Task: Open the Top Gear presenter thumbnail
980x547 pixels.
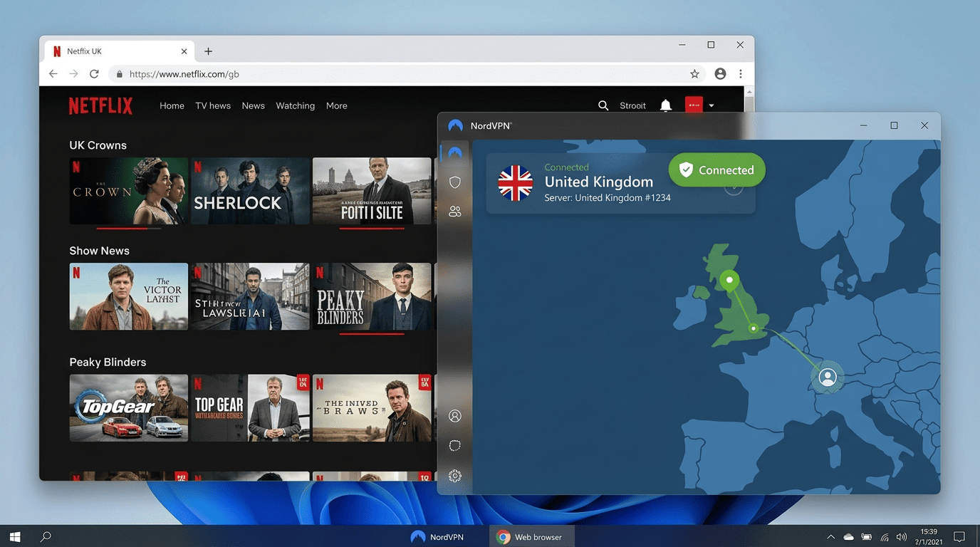Action: (x=250, y=408)
